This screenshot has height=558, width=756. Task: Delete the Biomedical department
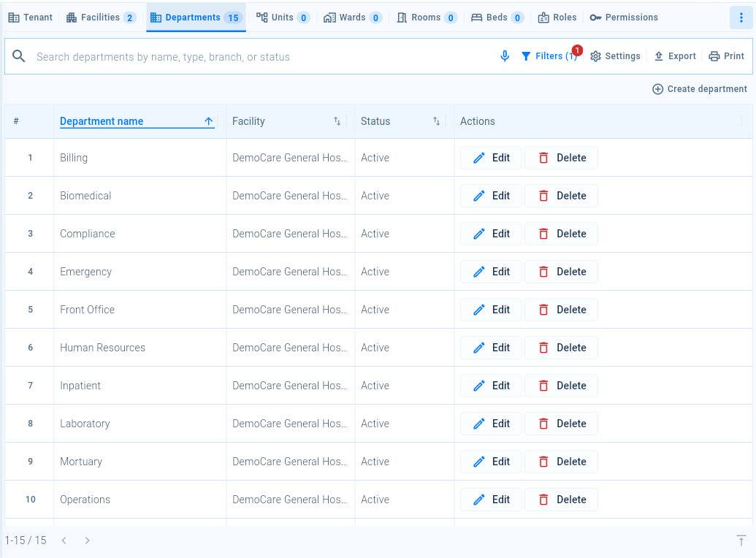[561, 196]
